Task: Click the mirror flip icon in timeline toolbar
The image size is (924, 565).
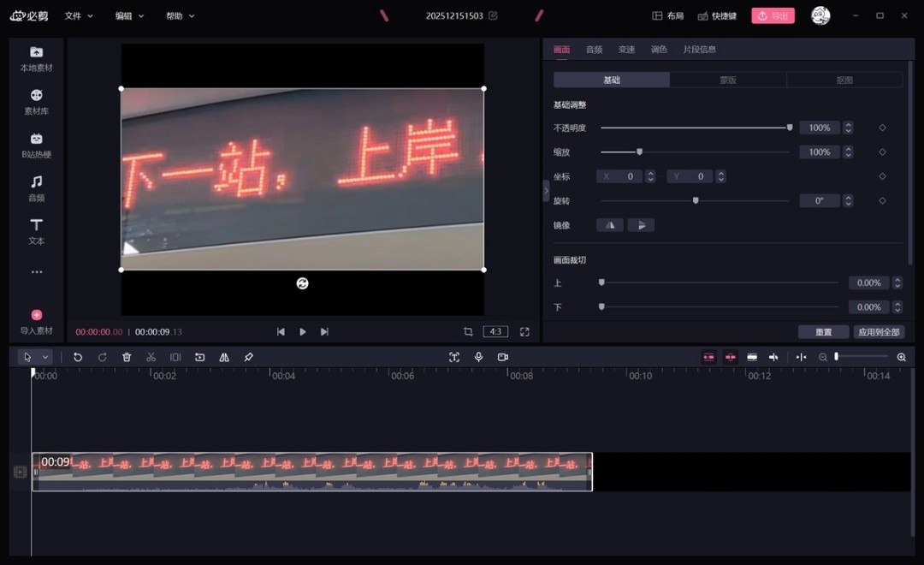Action: pos(223,357)
